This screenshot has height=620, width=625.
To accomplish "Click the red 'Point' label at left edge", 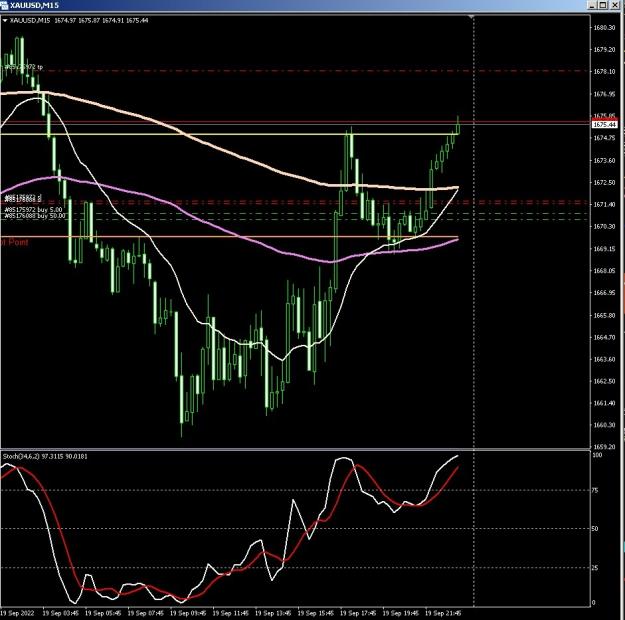I will point(15,242).
